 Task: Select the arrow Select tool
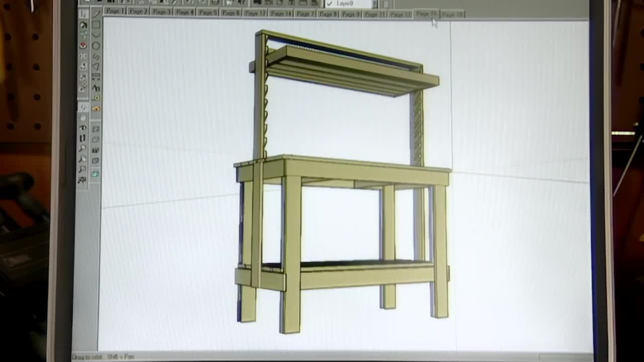coord(84,14)
